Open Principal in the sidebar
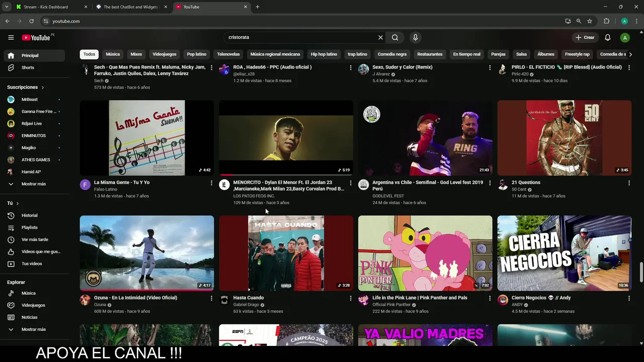 pos(33,55)
